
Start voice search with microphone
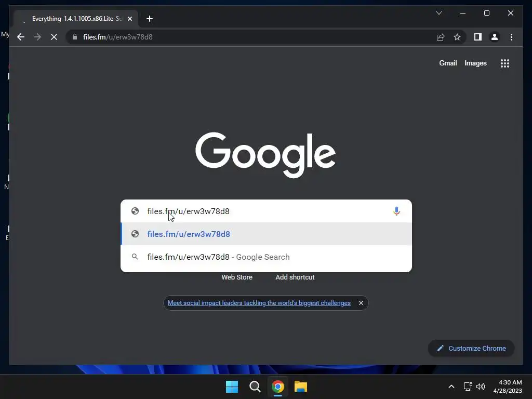396,211
